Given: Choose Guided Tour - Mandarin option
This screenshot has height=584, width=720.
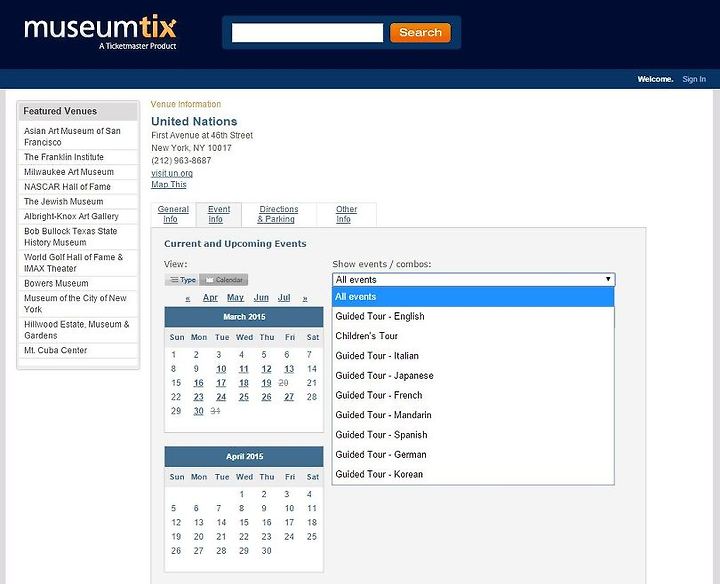Looking at the screenshot, I should tap(473, 415).
